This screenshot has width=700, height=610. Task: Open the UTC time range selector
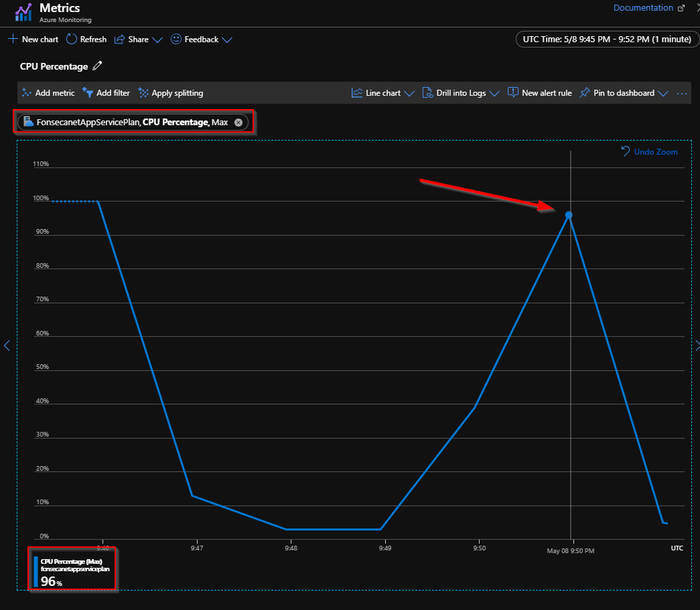(606, 39)
